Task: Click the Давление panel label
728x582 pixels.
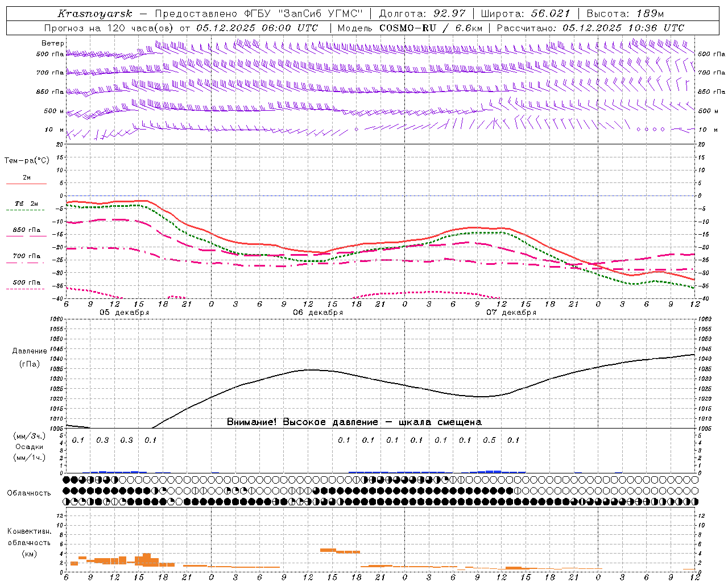Action: [x=30, y=351]
